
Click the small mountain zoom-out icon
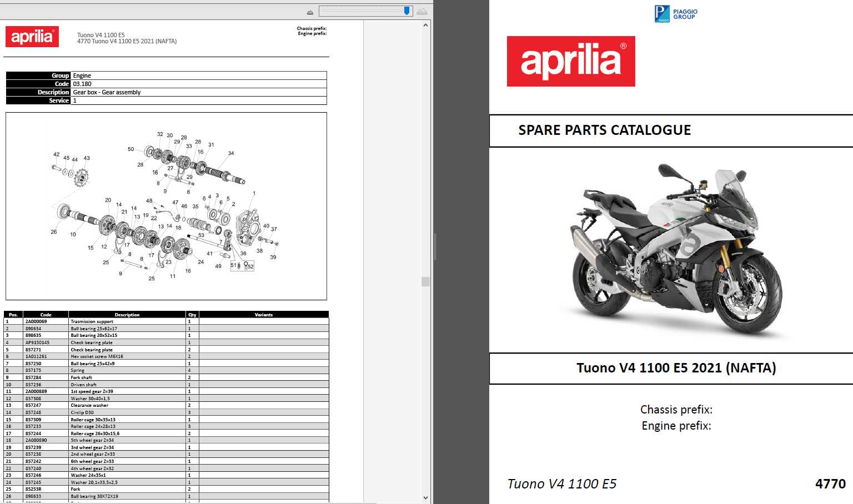coord(310,12)
